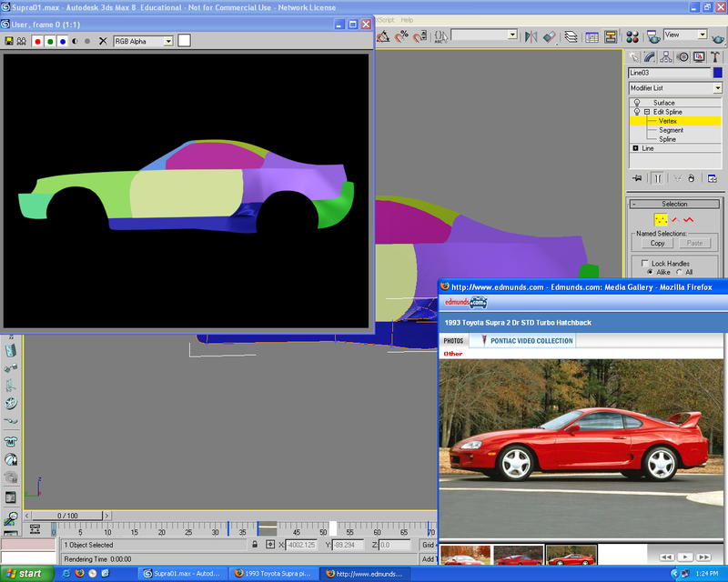Open the Create panel in the command panel
The height and width of the screenshot is (582, 728).
(632, 55)
